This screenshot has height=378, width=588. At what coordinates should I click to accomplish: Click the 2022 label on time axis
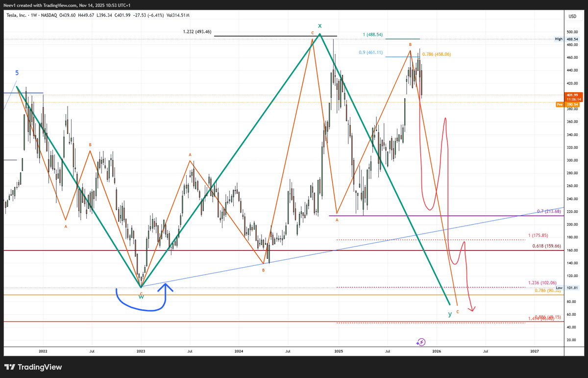point(43,351)
